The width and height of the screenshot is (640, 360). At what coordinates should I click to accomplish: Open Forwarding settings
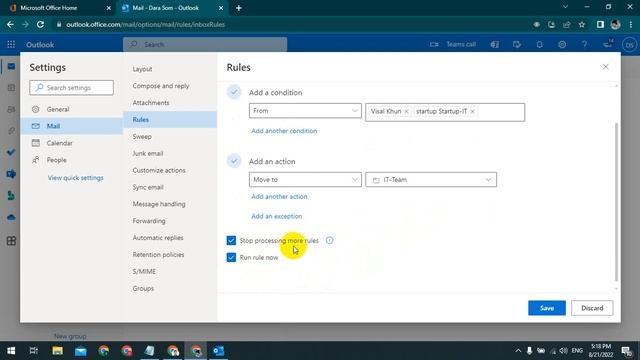point(170,221)
